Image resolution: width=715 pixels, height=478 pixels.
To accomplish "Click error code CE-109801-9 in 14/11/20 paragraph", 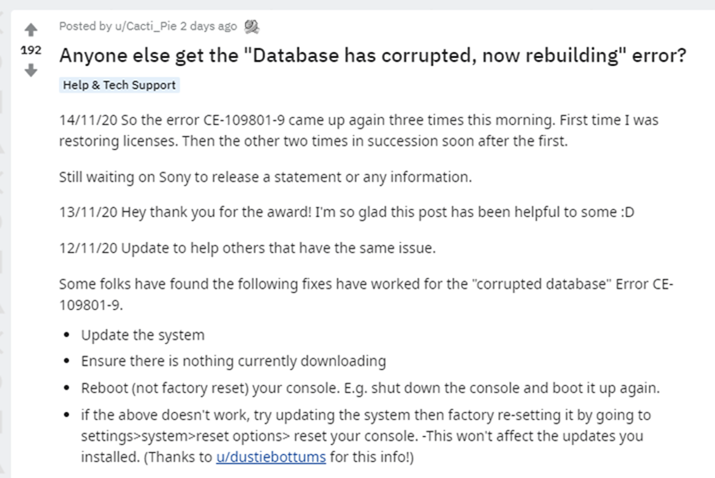I will pyautogui.click(x=244, y=120).
